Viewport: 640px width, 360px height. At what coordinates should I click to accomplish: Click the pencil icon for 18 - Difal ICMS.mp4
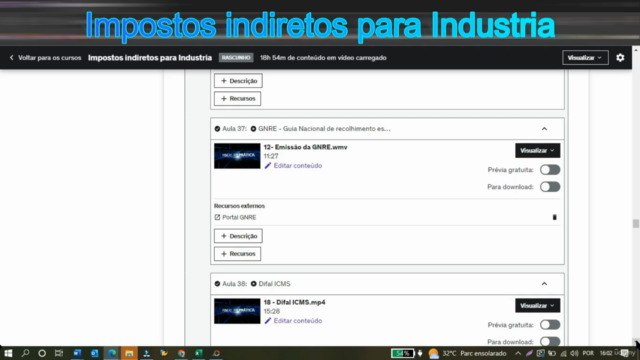tap(268, 321)
